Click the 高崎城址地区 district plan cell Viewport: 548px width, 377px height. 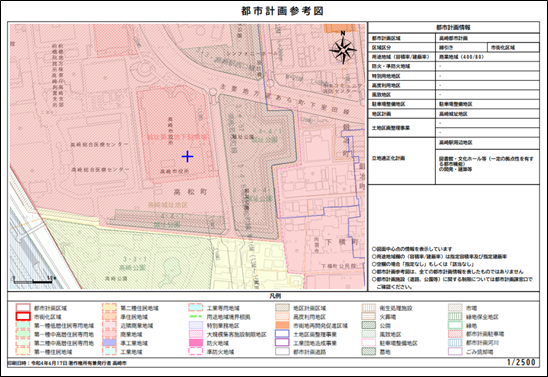[487, 114]
